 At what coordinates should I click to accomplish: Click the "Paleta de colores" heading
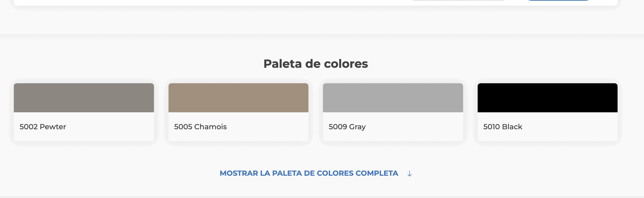pos(315,64)
